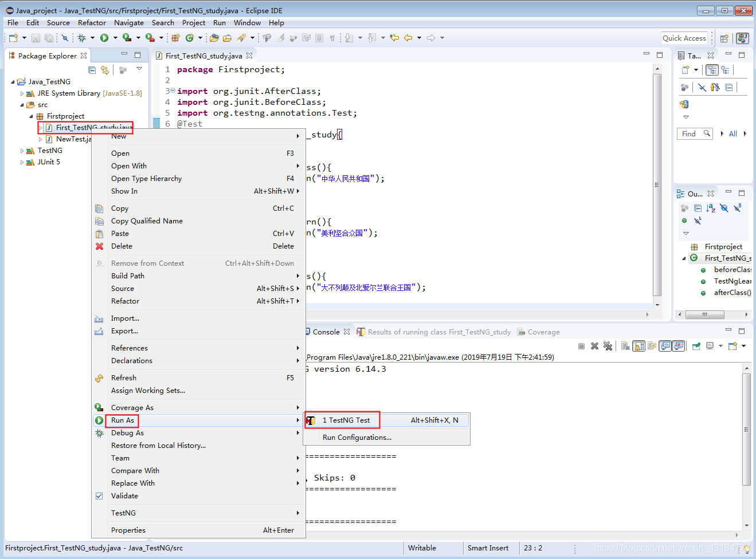The width and height of the screenshot is (756, 559).
Task: Click the Coverage launch toolbar icon
Action: (x=127, y=38)
